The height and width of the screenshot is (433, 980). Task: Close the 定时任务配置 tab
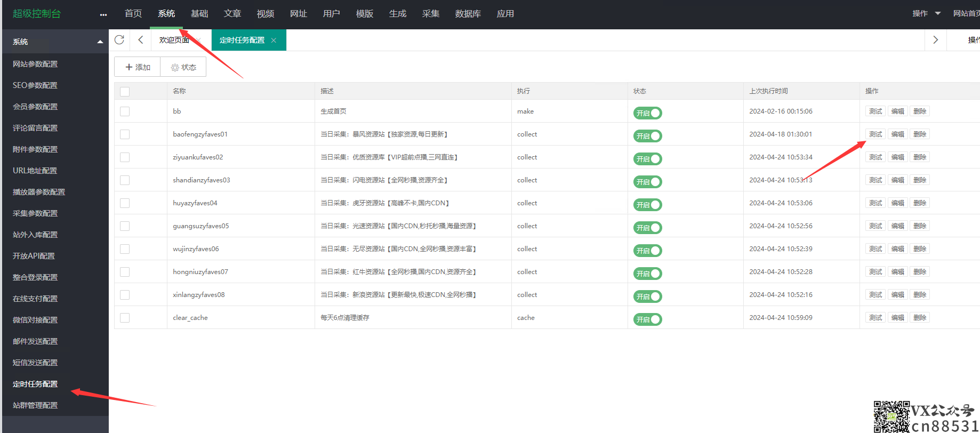click(274, 41)
